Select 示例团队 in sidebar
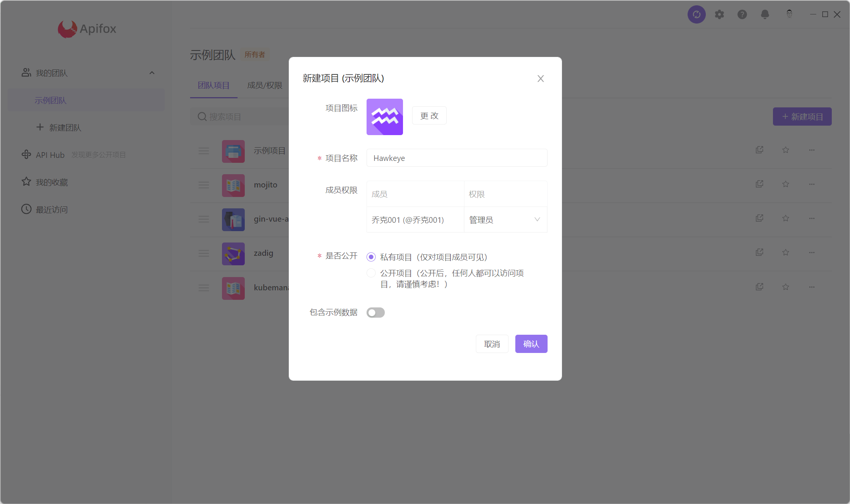Image resolution: width=850 pixels, height=504 pixels. pos(86,100)
